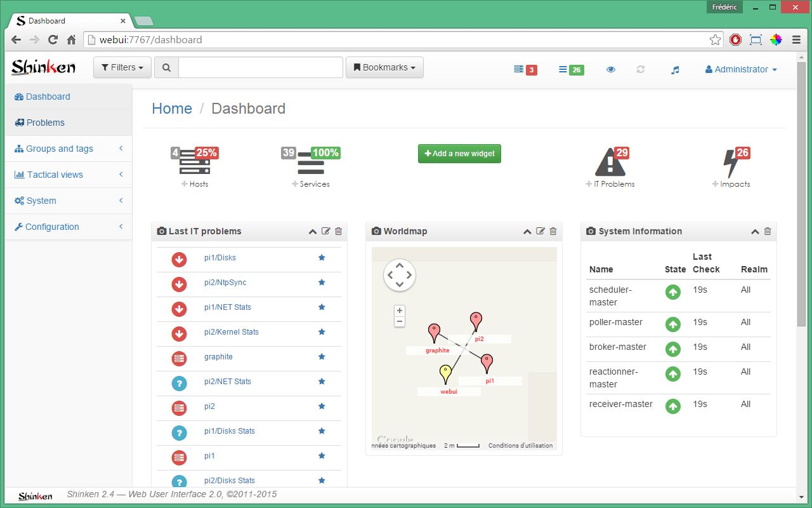Image resolution: width=812 pixels, height=508 pixels.
Task: Toggle the star for pi2/Kernel Stats
Action: pos(322,331)
